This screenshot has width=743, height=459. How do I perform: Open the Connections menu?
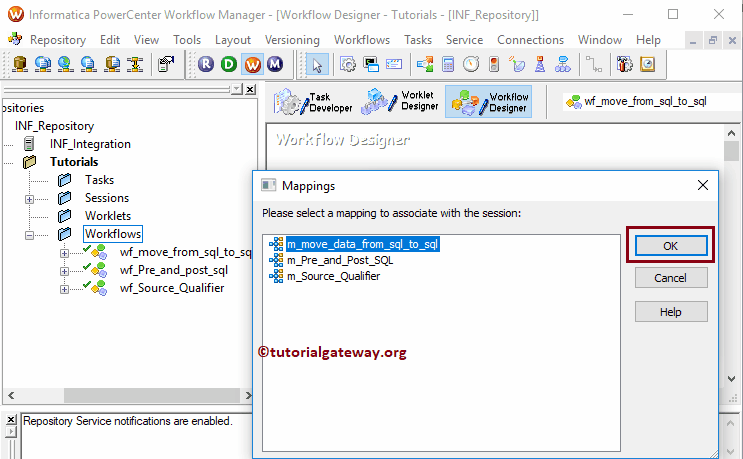(530, 40)
